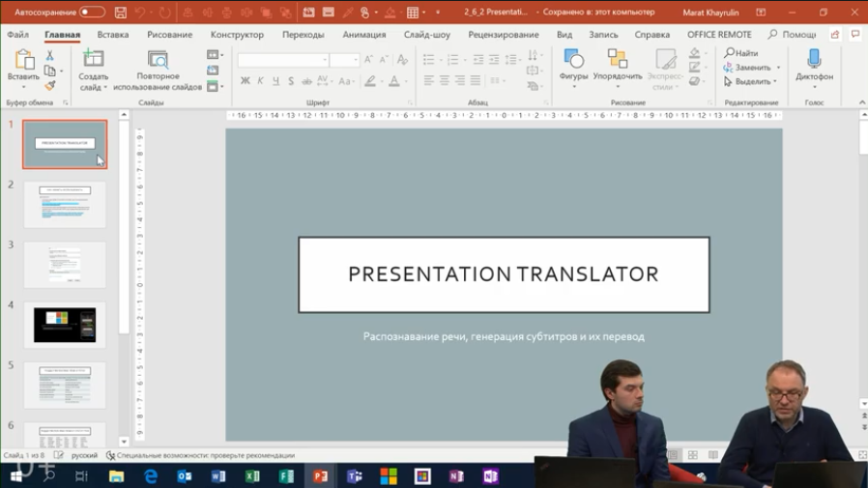Open the columns dropdown

(x=497, y=81)
